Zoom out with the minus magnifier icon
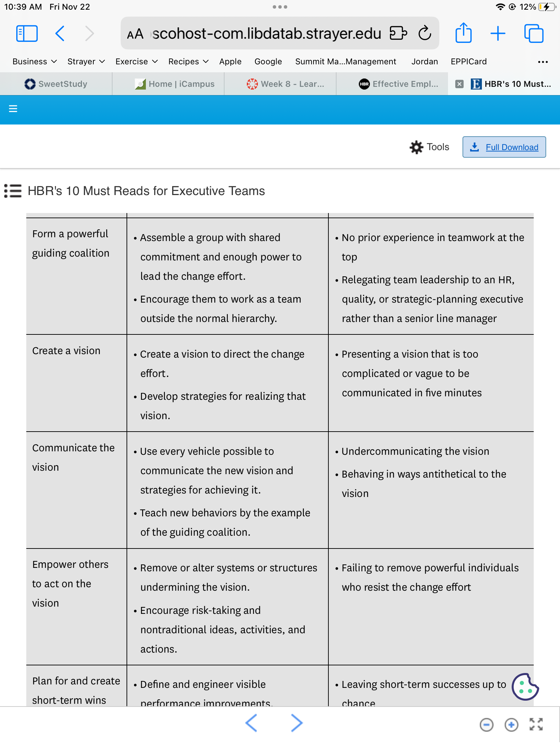Viewport: 560px width, 747px height. (x=486, y=725)
